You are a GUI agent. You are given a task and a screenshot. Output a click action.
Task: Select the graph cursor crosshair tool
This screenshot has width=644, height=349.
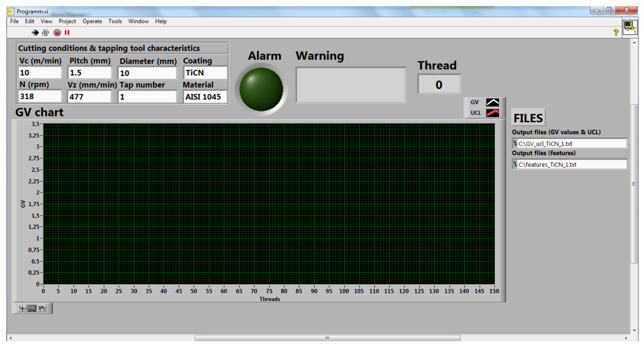point(22,308)
